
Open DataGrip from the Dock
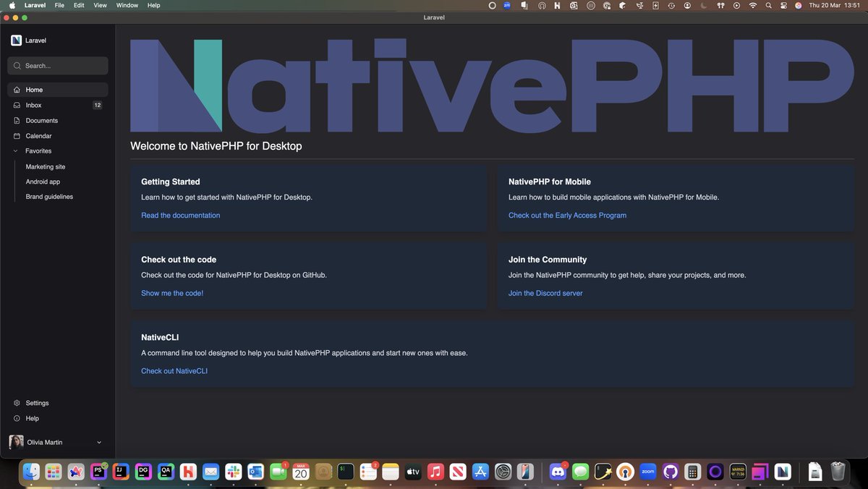pyautogui.click(x=143, y=472)
